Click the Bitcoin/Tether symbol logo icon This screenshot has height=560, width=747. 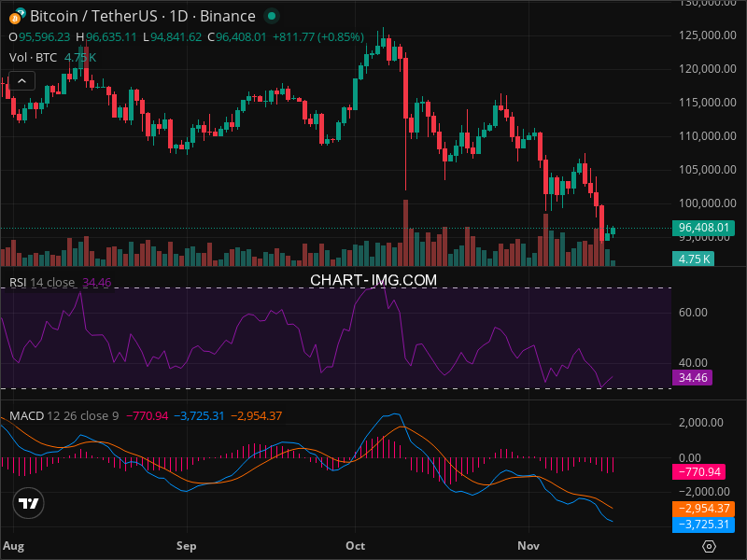point(20,16)
